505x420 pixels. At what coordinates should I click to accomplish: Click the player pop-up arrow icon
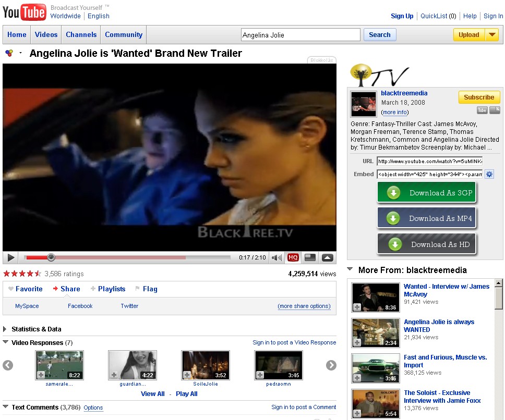(x=327, y=257)
